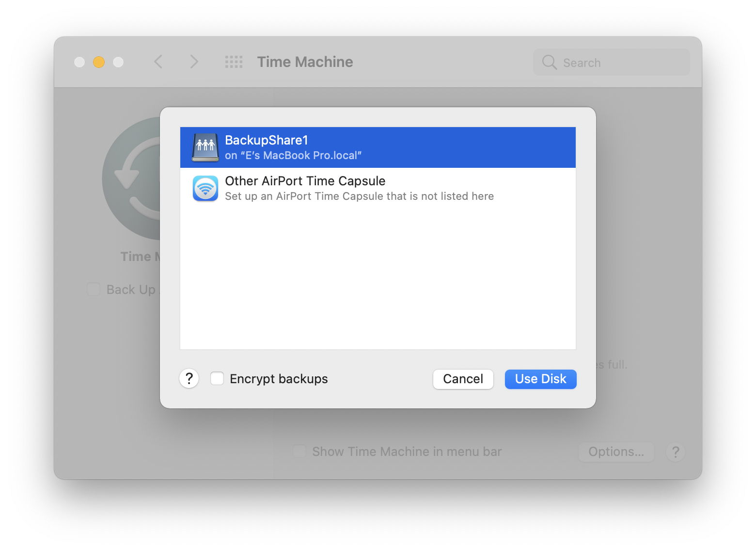Screen dimensions: 756x551
Task: Click the BackupShare1 network drive icon
Action: 205,147
